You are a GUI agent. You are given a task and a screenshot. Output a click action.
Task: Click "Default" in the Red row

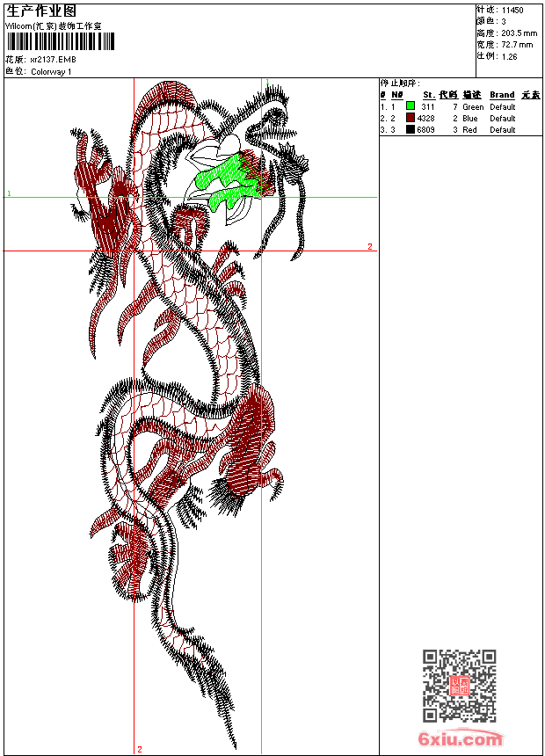[x=503, y=130]
